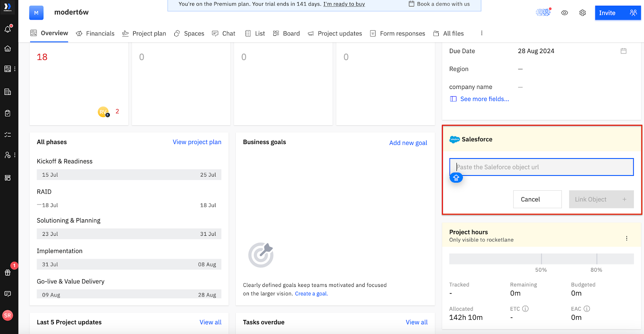The height and width of the screenshot is (334, 644).
Task: Open the All files tab
Action: 448,33
